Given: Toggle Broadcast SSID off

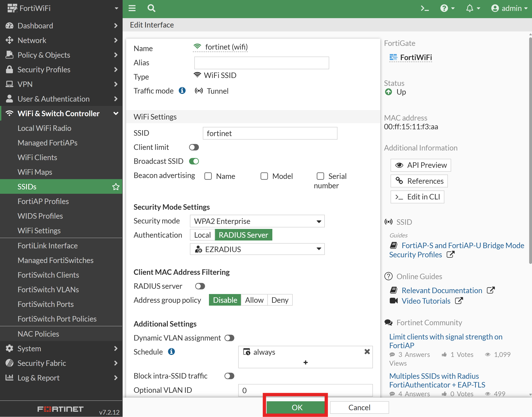Looking at the screenshot, I should click(x=194, y=161).
